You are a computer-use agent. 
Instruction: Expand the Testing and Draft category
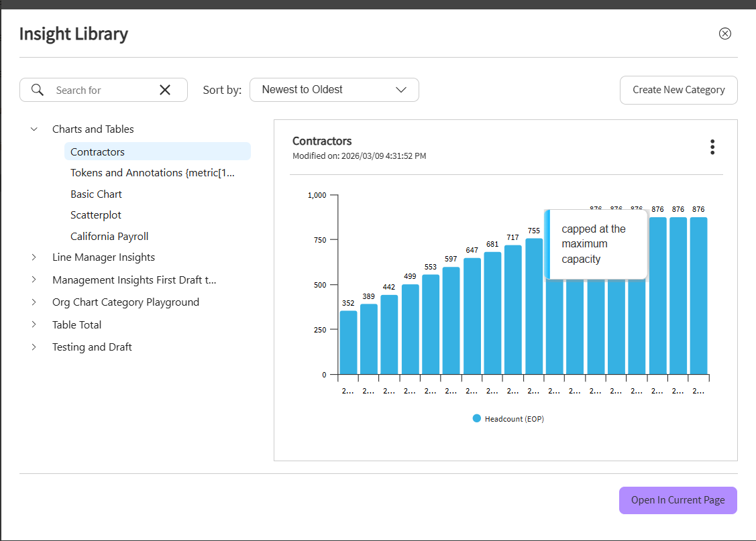[x=34, y=347]
